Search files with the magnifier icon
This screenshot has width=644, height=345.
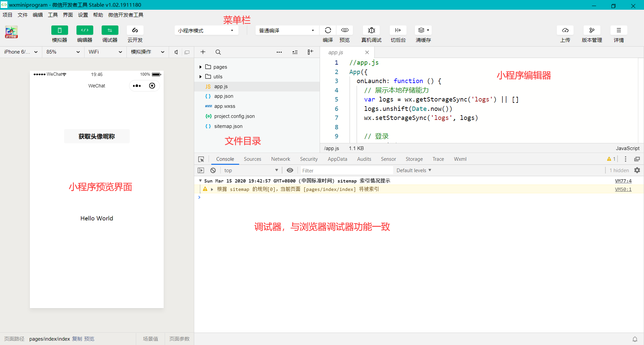tap(218, 52)
